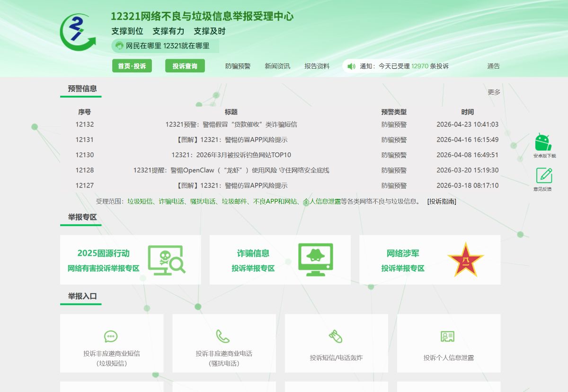
Task: Select the chat bubble icon for 垃圾短信 complaints
Action: tap(111, 336)
